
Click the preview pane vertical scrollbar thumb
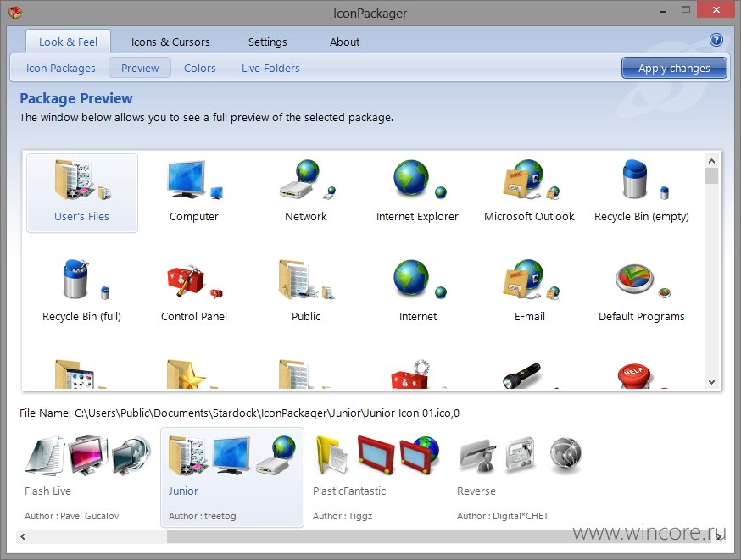tap(711, 175)
